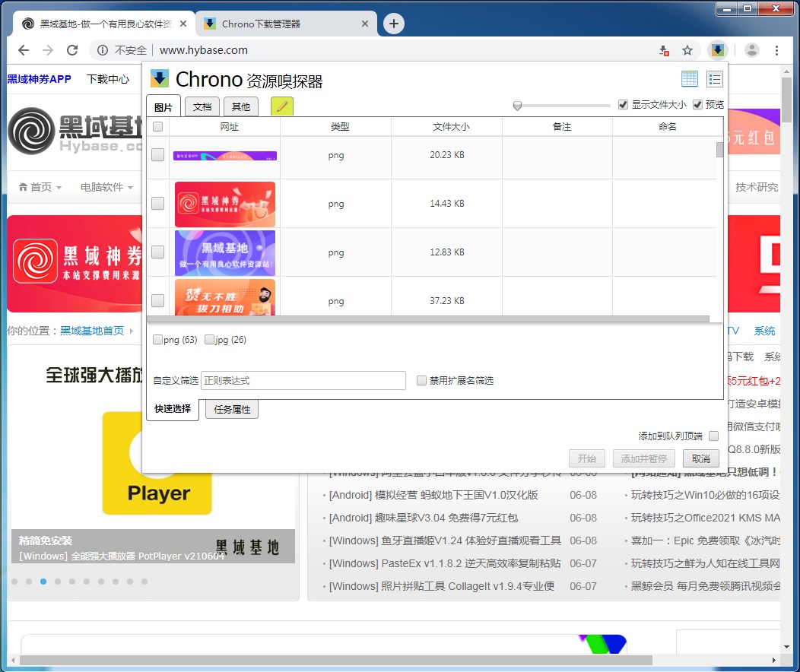Enable 禁用扩展名筛选 checkbox
800x672 pixels.
tap(421, 380)
